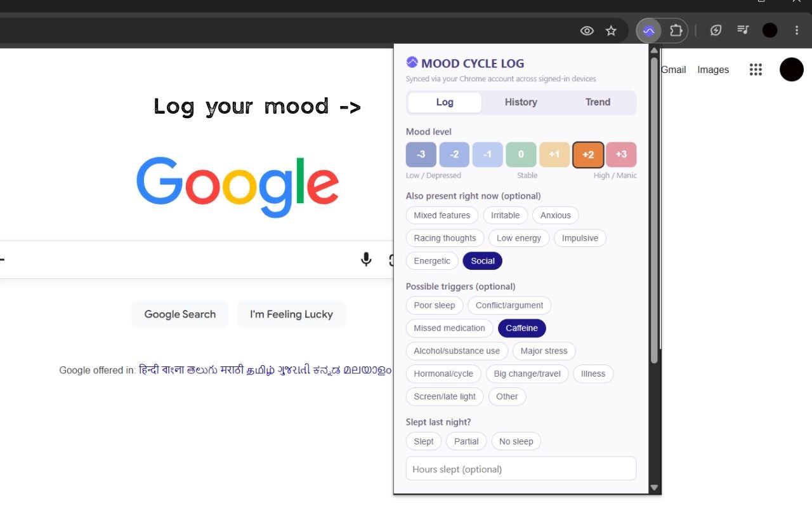The height and width of the screenshot is (508, 812).
Task: Open the Images link
Action: click(713, 70)
